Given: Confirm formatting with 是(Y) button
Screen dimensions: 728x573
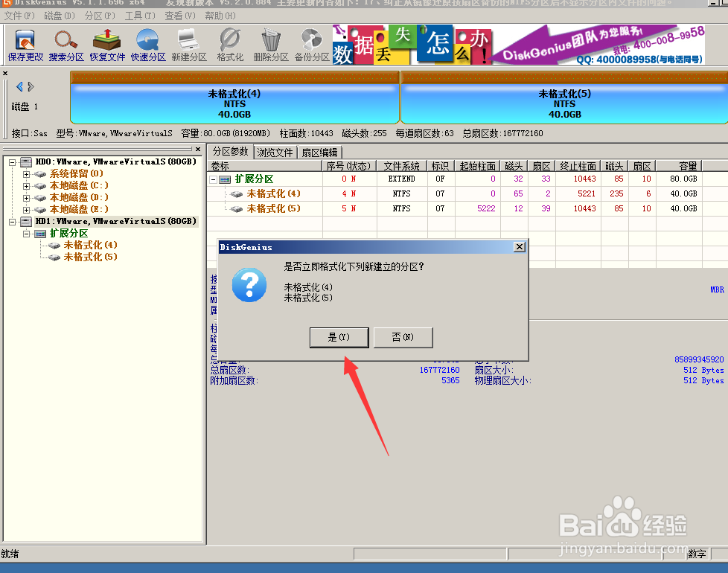Looking at the screenshot, I should (339, 337).
